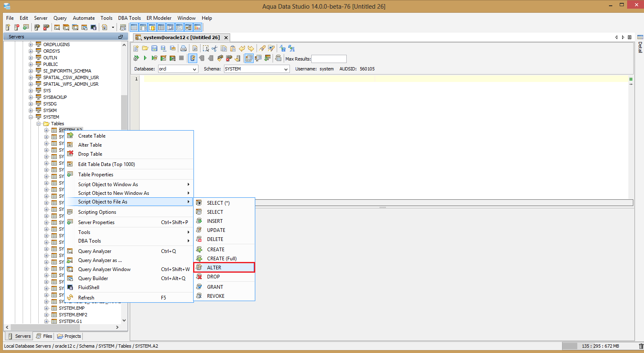Viewport: 644px width, 353px height.
Task: Click the Paste clipboard icon
Action: click(233, 48)
